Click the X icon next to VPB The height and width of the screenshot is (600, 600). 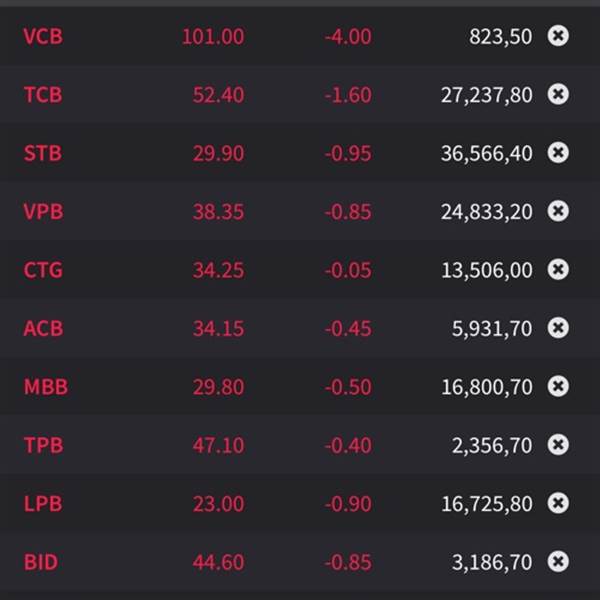tap(558, 211)
